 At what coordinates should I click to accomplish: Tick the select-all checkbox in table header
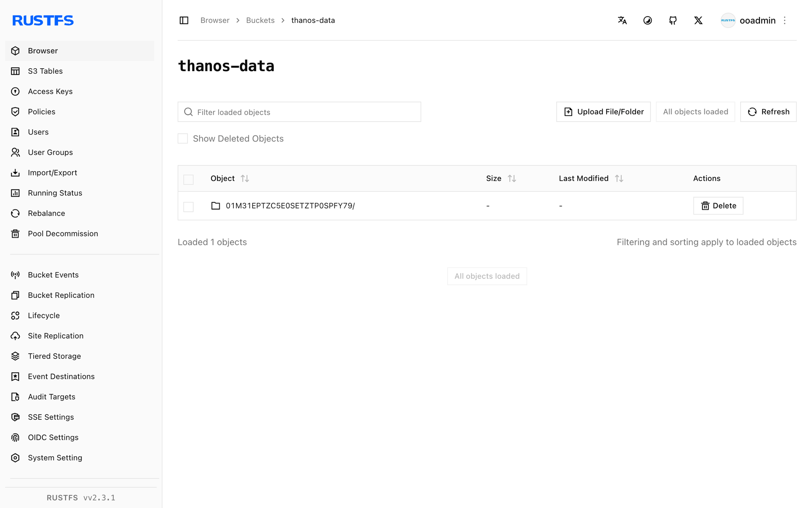click(x=188, y=179)
